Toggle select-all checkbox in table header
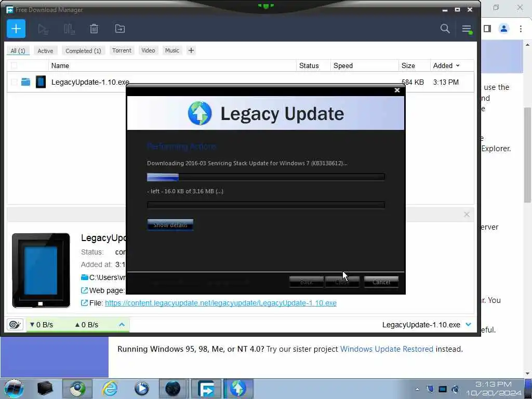Screen dimensions: 532x399 (14, 65)
